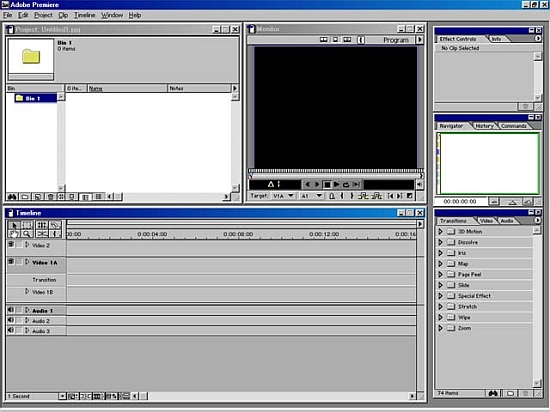
Task: Switch to the Info tab
Action: 496,39
